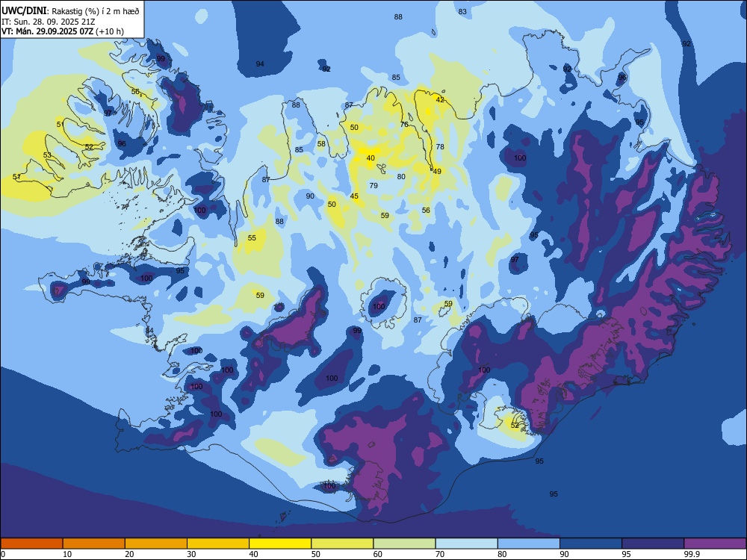
Task: Select the 10–20 orange legend swatch
Action: [x=94, y=544]
